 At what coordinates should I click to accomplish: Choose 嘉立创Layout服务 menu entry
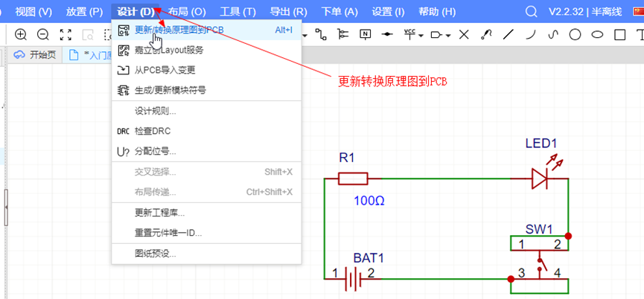206,51
